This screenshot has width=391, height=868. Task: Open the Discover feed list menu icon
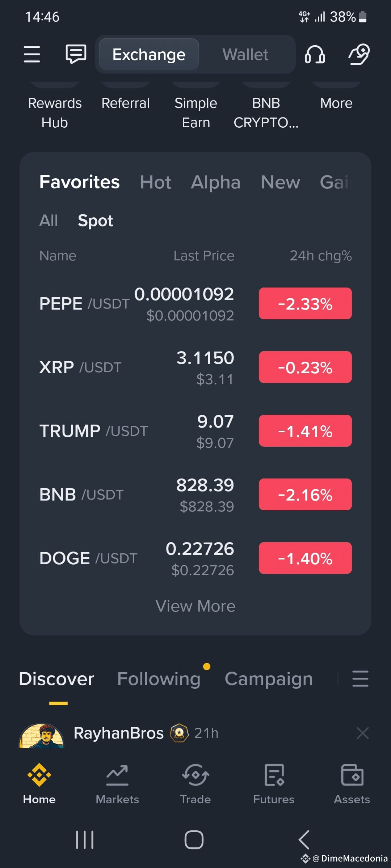(360, 678)
